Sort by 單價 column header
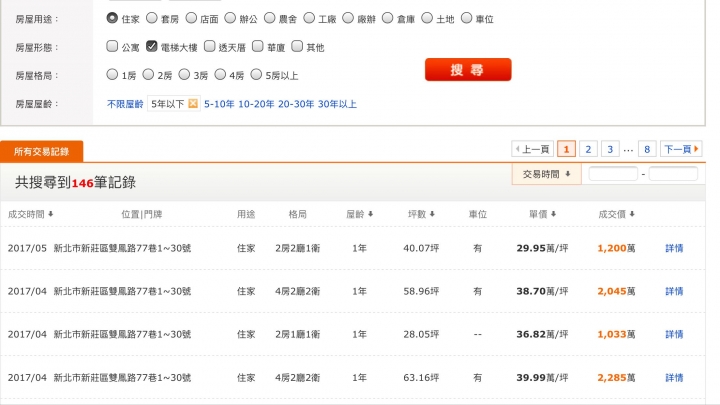 (543, 214)
